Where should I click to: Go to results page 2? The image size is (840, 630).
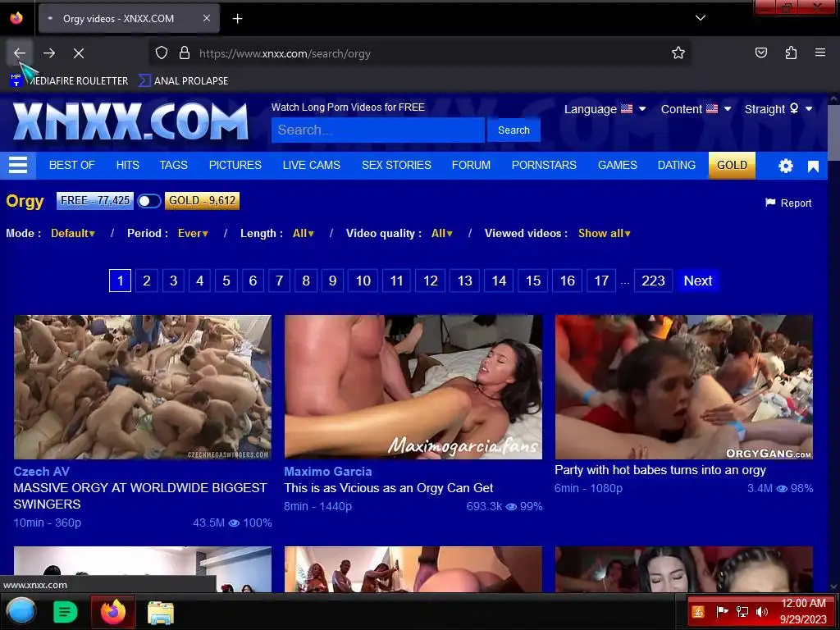click(147, 281)
